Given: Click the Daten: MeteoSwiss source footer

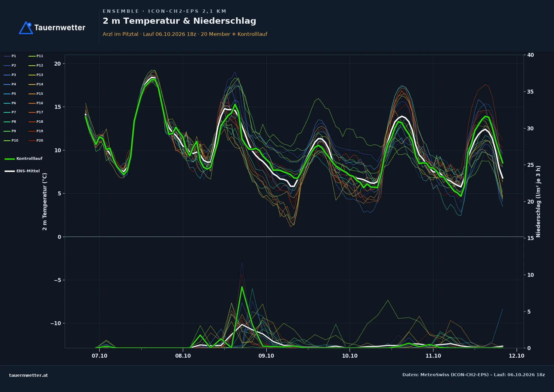Looking at the screenshot, I should (474, 375).
